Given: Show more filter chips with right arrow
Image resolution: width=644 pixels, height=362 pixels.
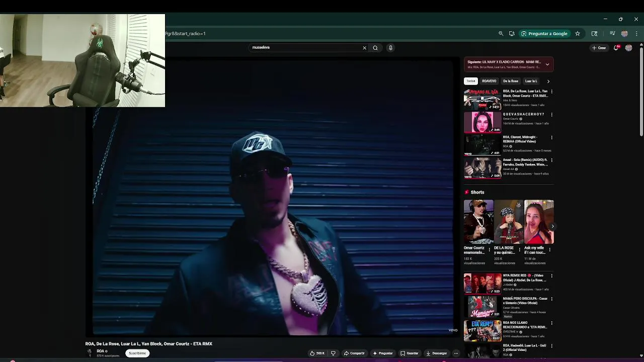Looking at the screenshot, I should tap(548, 81).
